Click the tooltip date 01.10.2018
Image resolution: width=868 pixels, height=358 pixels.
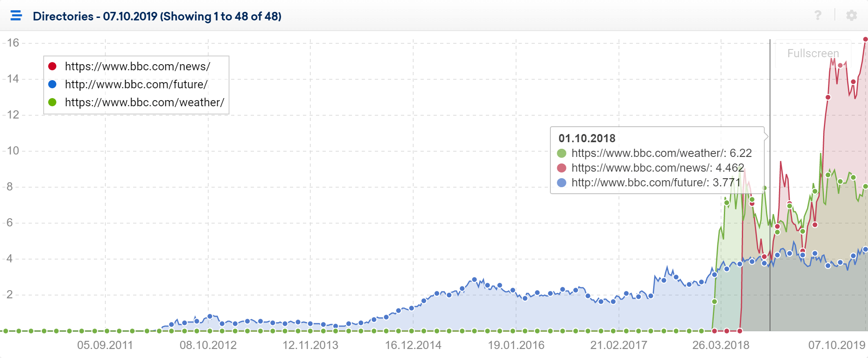click(587, 138)
